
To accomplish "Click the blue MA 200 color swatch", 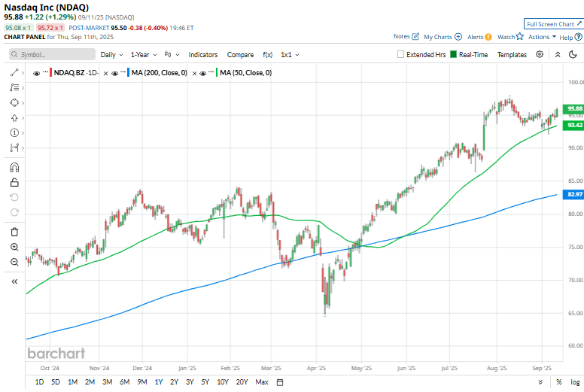I will [x=128, y=72].
